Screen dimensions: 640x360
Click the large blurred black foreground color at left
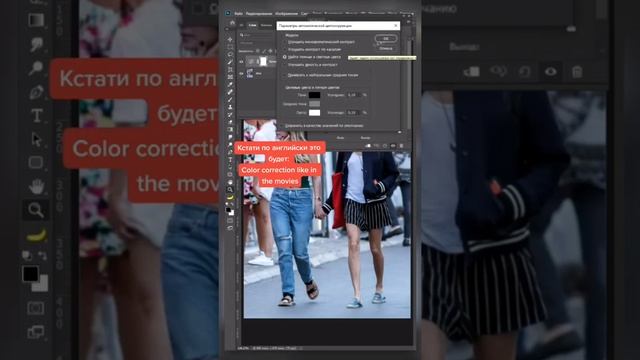(x=30, y=274)
